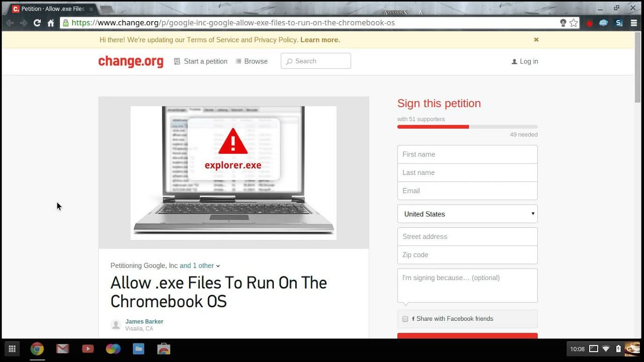
Task: Click the battery icon in system tray
Action: 618,348
